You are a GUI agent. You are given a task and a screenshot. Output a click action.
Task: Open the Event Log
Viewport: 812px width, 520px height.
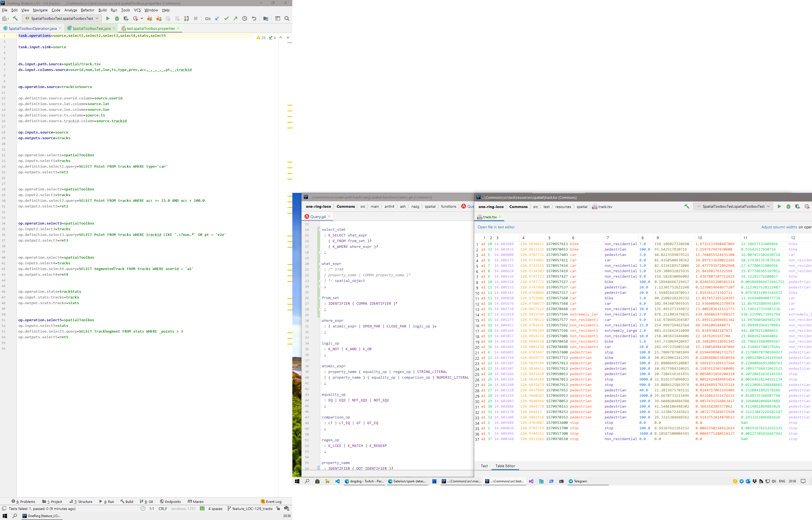click(271, 501)
